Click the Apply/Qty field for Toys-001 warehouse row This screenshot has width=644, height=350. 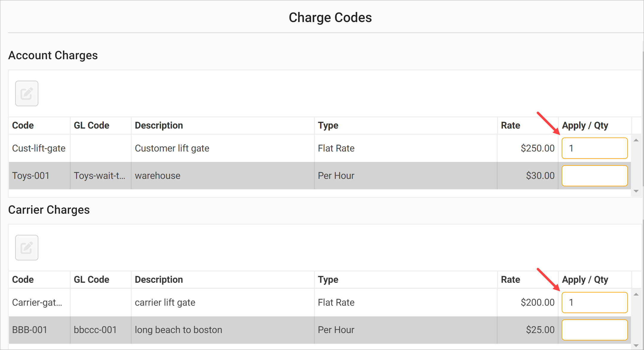594,176
